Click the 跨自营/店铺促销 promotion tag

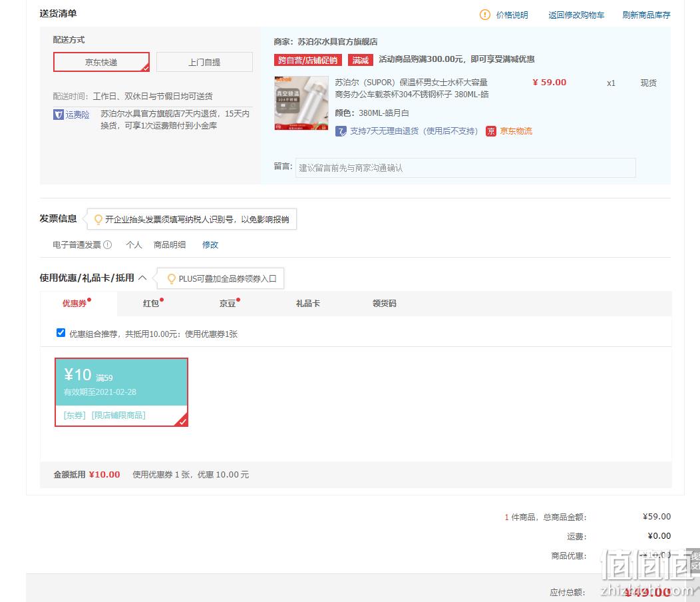tap(307, 60)
